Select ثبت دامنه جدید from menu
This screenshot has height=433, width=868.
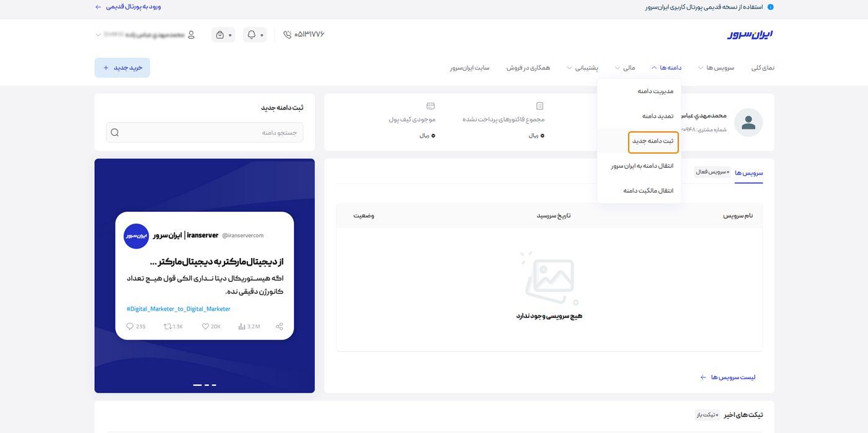click(653, 141)
